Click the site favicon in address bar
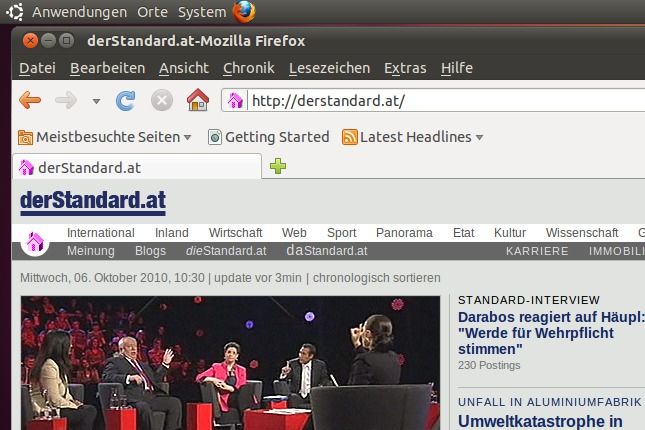Screen dimensions: 645x430 (x=236, y=100)
